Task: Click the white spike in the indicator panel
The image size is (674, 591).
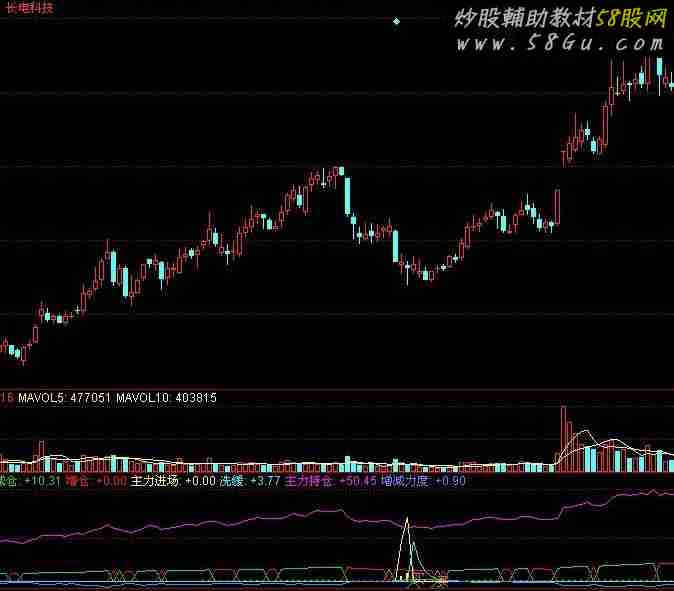Action: tap(406, 548)
